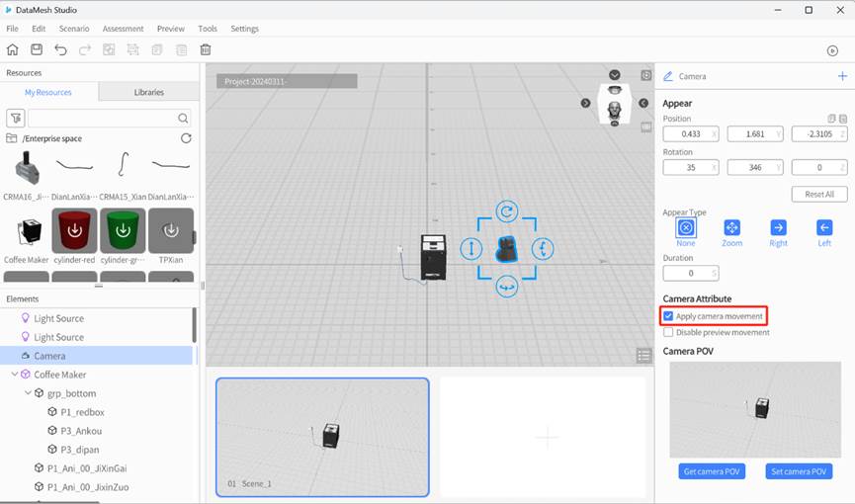Delete selection using the trash can icon
Viewport: 855px width, 504px height.
[x=206, y=49]
